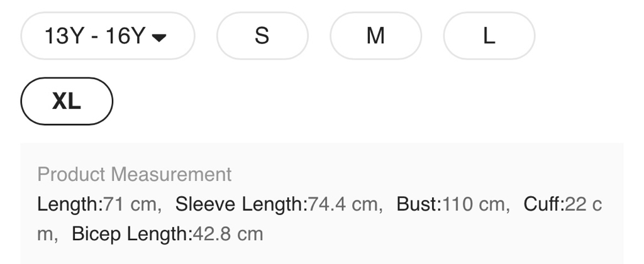Select size S

262,36
